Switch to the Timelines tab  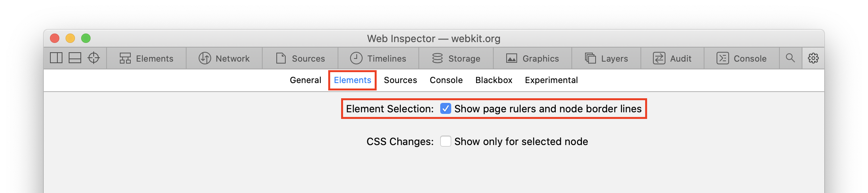(x=378, y=58)
